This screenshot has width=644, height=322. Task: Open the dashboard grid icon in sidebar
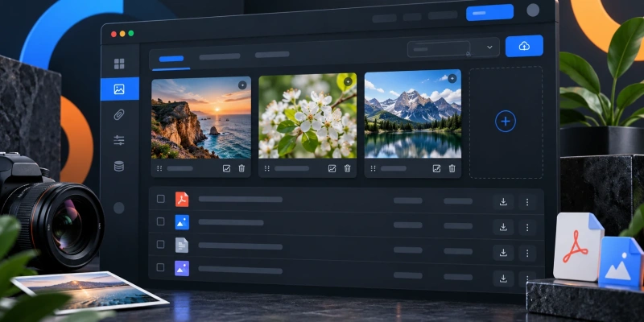119,64
